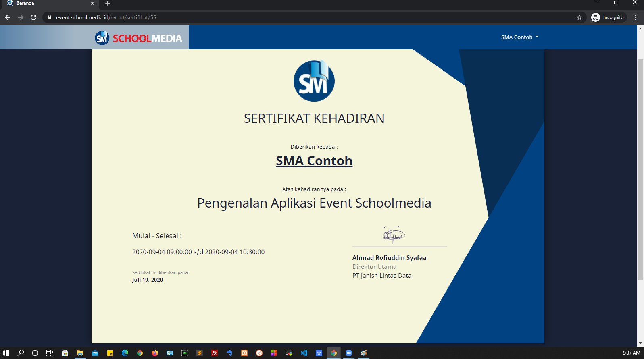Image resolution: width=644 pixels, height=359 pixels.
Task: Select the Beranda browser tab
Action: click(50, 4)
